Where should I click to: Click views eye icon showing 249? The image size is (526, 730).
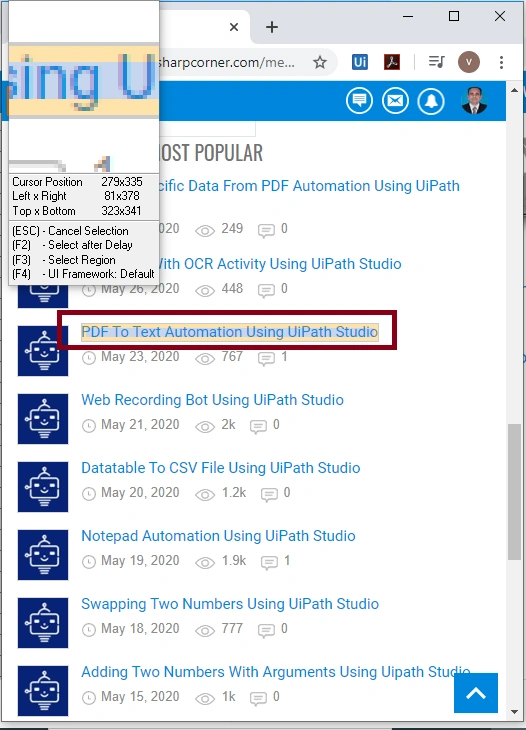205,230
